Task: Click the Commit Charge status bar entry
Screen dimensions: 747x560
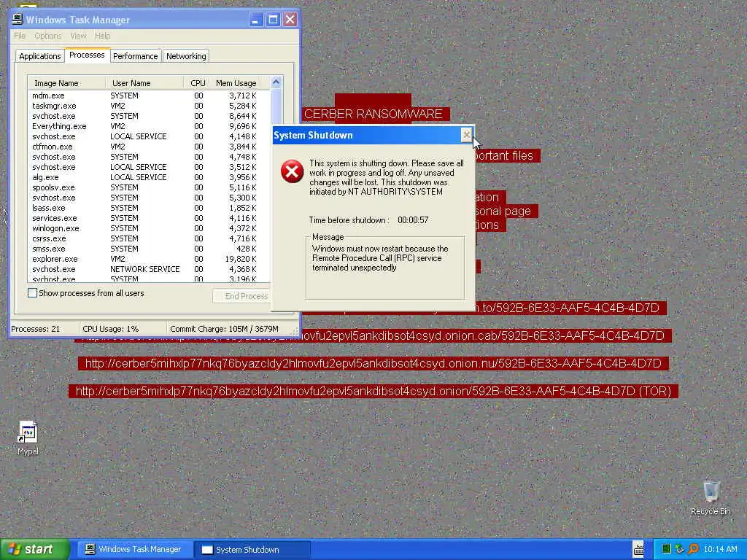Action: point(224,329)
